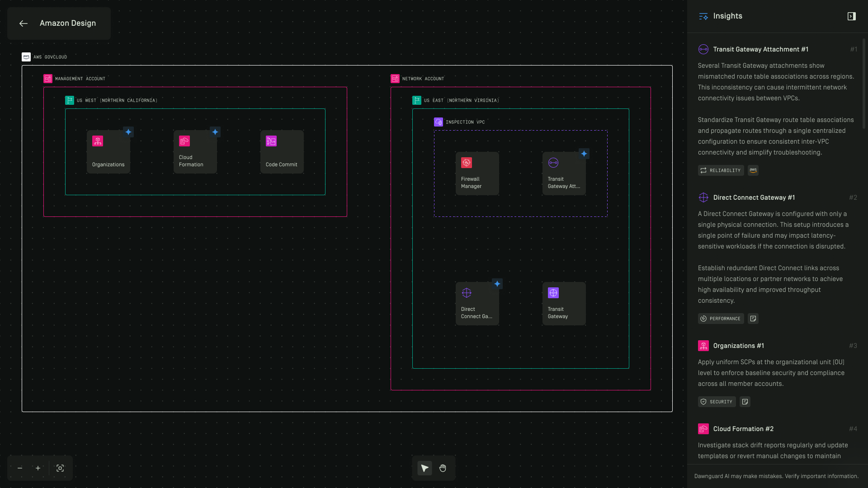Screen dimensions: 868x488
Task: Click the Transit Gateway node
Action: pos(564,304)
